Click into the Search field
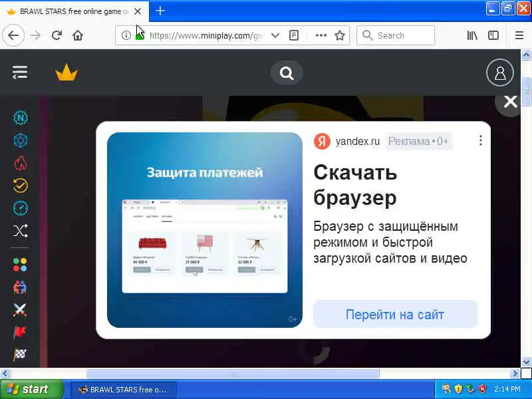532x399 pixels. (x=396, y=35)
